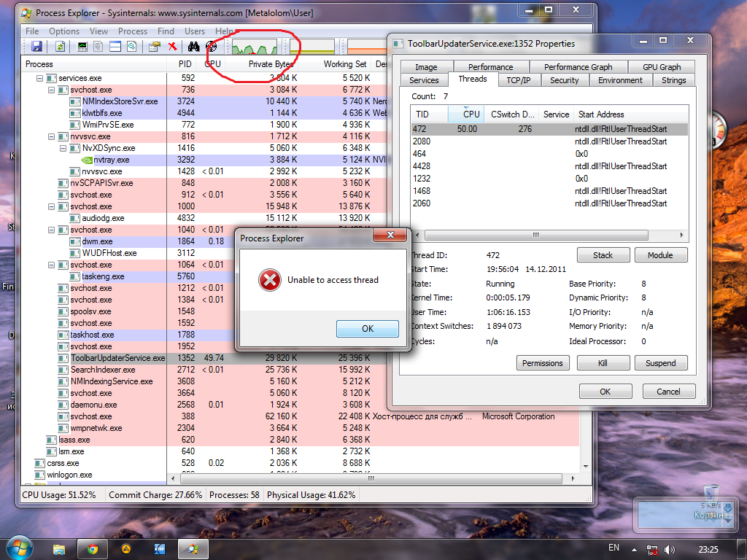Image resolution: width=747 pixels, height=560 pixels.
Task: Open the File menu
Action: tap(32, 31)
